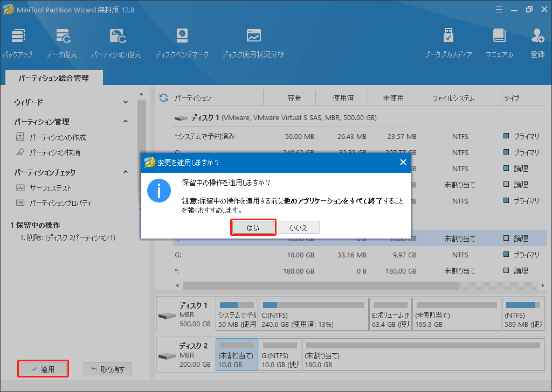Expand the Wizard (ウィザード) section

tap(126, 102)
